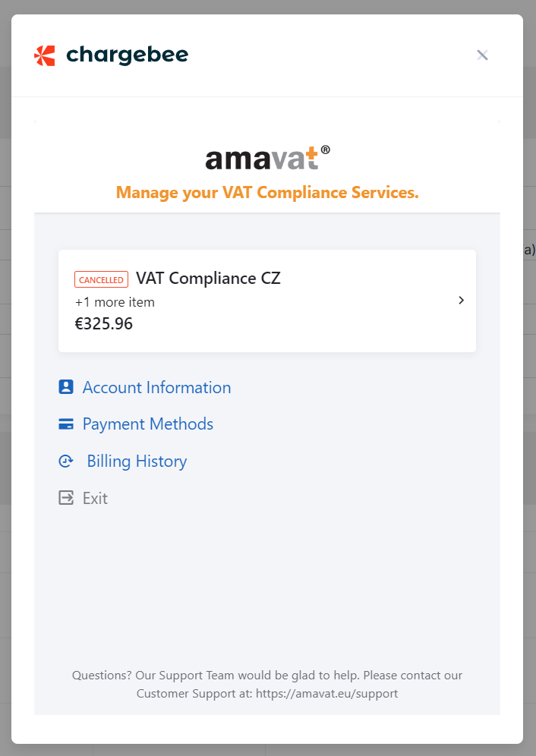Viewport: 536px width, 756px height.
Task: Click the +1 more item label
Action: click(115, 302)
